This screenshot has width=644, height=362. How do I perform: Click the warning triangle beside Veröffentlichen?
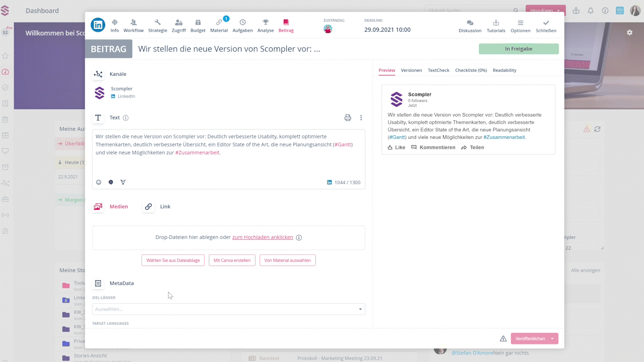[503, 338]
